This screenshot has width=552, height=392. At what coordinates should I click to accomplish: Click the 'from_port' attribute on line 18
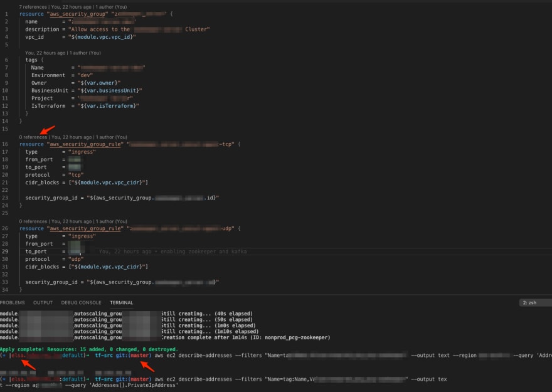39,160
